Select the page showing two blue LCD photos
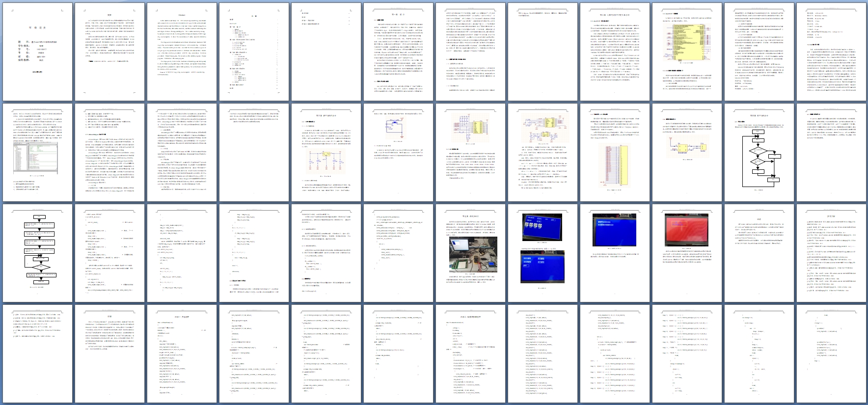This screenshot has width=868, height=405. click(542, 253)
